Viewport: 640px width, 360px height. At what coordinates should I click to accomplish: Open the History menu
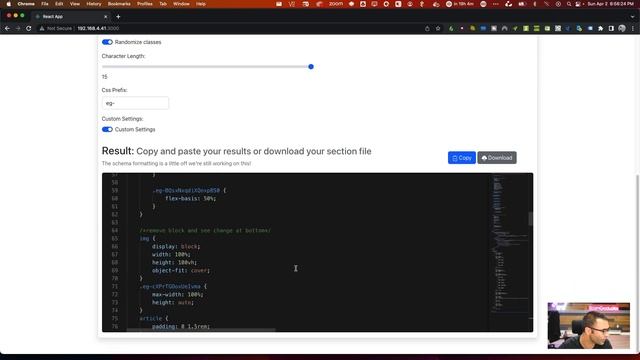click(94, 4)
